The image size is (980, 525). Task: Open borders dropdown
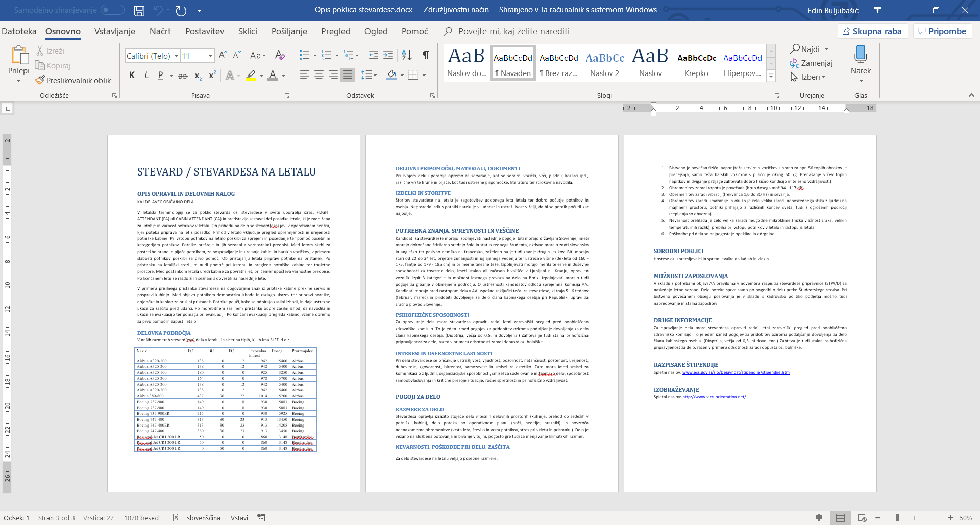click(424, 76)
